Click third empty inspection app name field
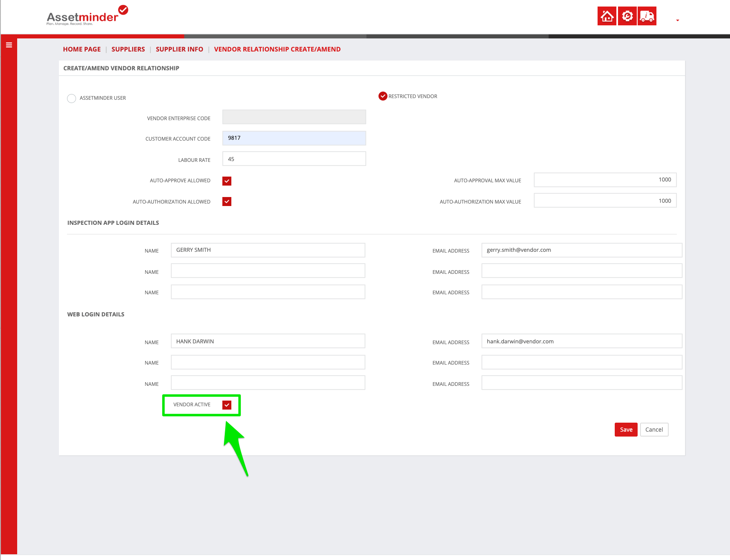Viewport: 730px width, 560px height. (268, 292)
